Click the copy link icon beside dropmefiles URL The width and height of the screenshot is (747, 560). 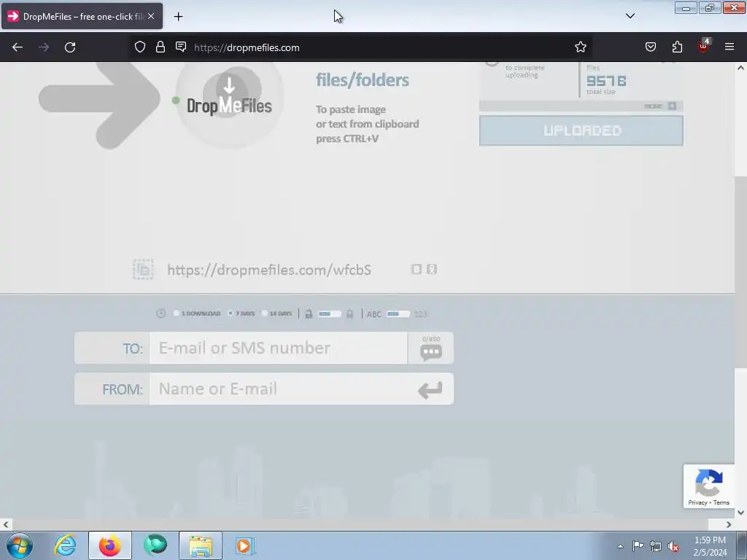click(143, 270)
